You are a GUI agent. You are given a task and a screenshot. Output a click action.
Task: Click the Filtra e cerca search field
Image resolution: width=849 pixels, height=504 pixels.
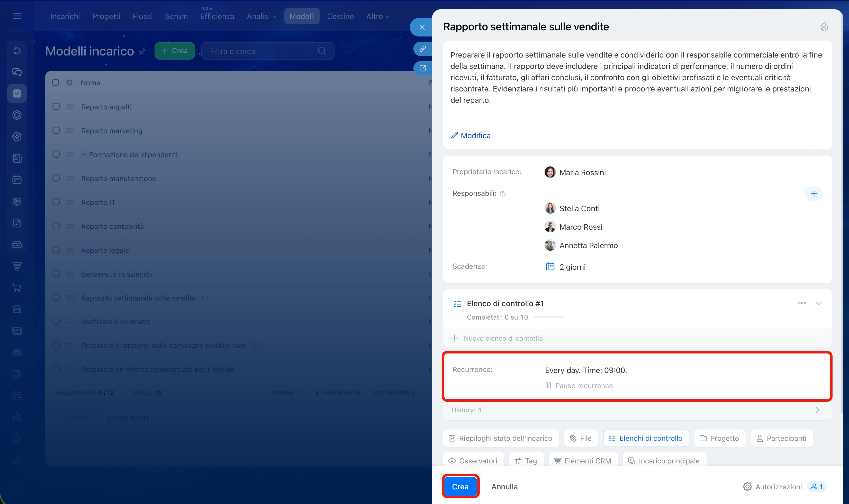(267, 51)
